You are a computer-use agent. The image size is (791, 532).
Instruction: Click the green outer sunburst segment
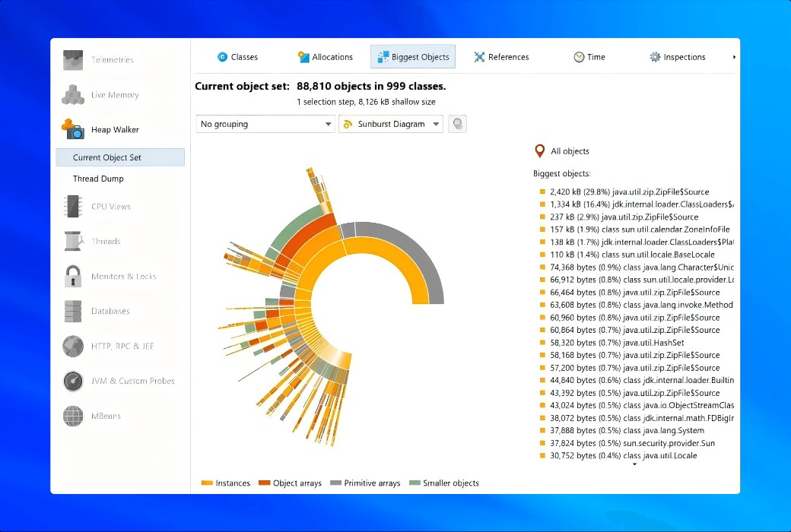[294, 224]
